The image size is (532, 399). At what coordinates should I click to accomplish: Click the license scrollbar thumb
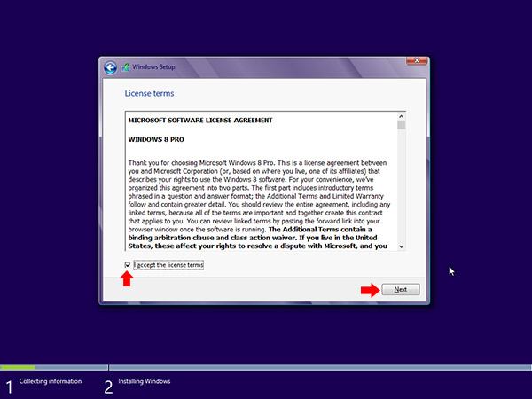pyautogui.click(x=402, y=125)
